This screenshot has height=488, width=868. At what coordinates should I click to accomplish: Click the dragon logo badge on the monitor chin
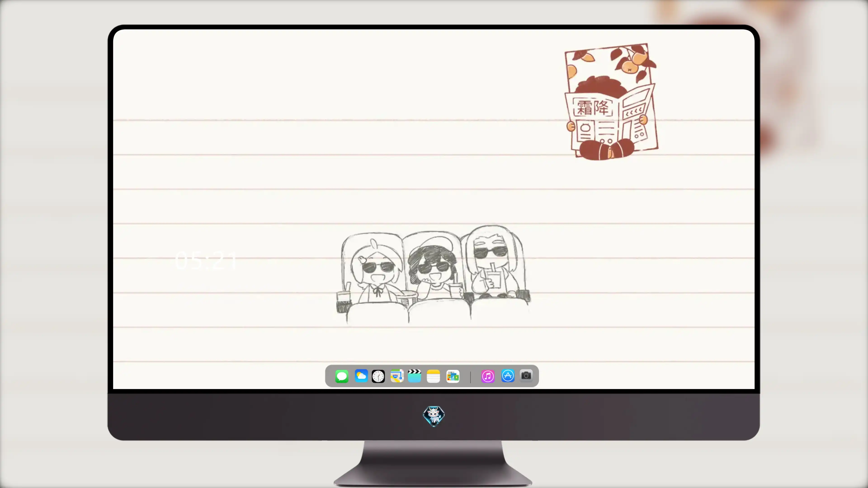434,416
